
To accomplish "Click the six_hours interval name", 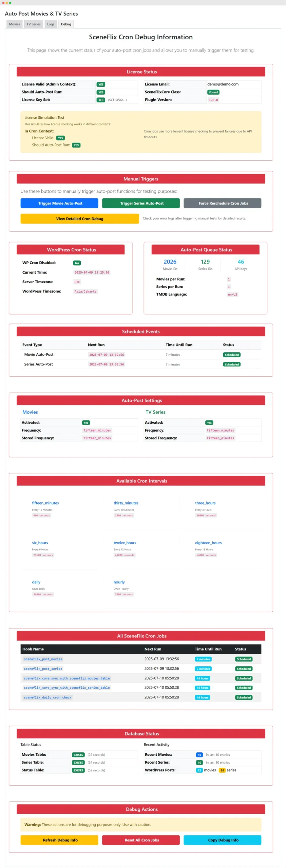I will coord(40,542).
